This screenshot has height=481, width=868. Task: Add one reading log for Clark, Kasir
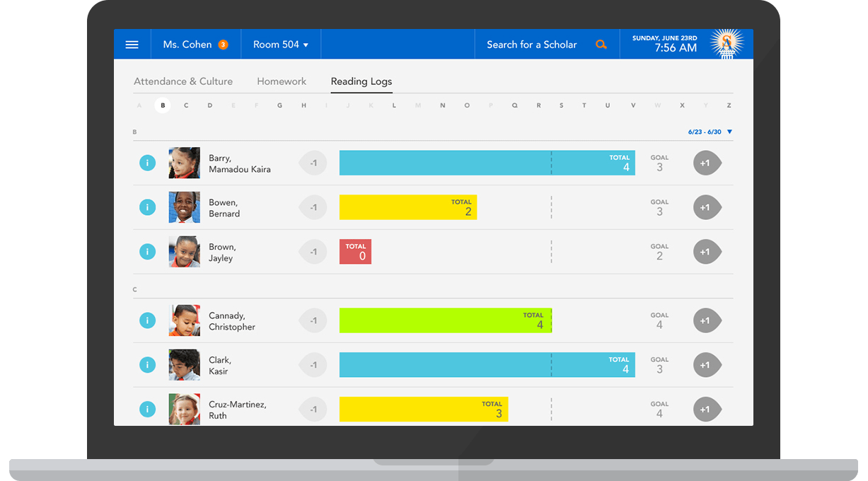point(706,365)
